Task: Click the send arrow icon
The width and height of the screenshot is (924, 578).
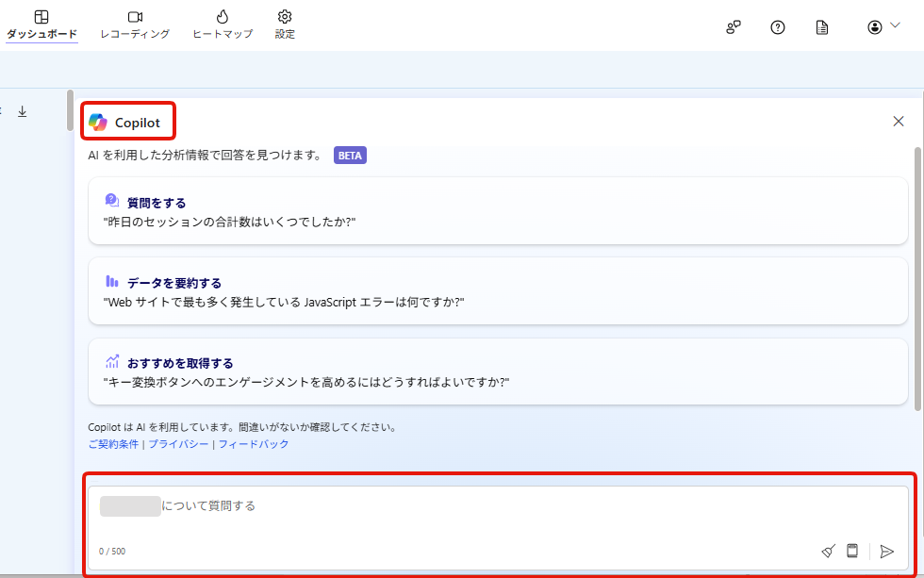Action: [x=887, y=552]
